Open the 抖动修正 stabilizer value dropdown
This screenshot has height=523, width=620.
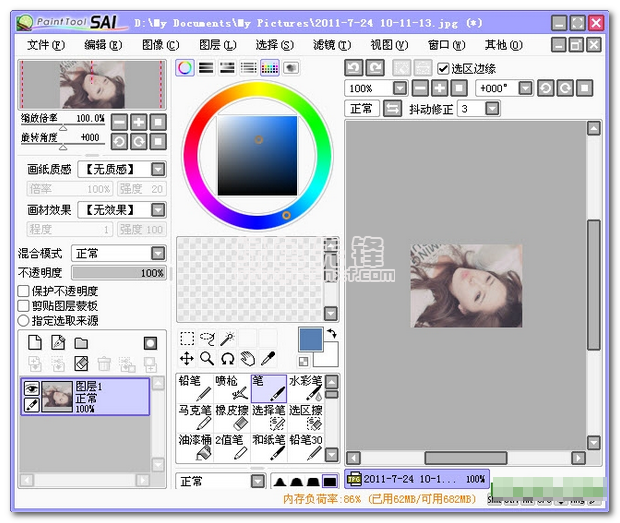click(x=492, y=108)
